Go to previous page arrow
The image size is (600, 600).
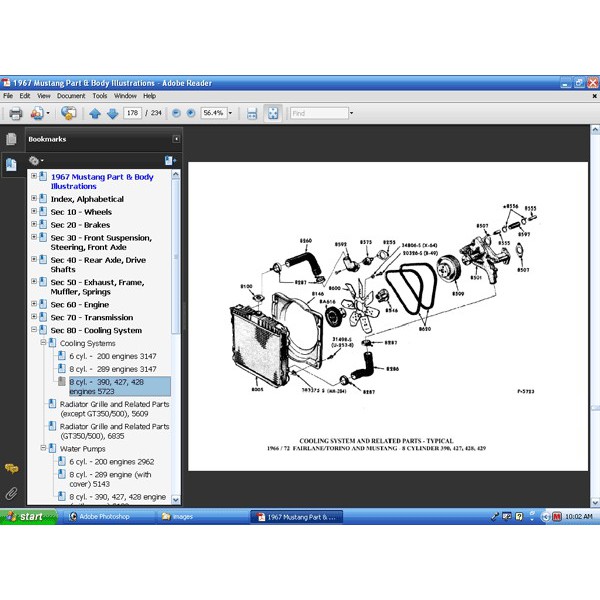pyautogui.click(x=95, y=114)
